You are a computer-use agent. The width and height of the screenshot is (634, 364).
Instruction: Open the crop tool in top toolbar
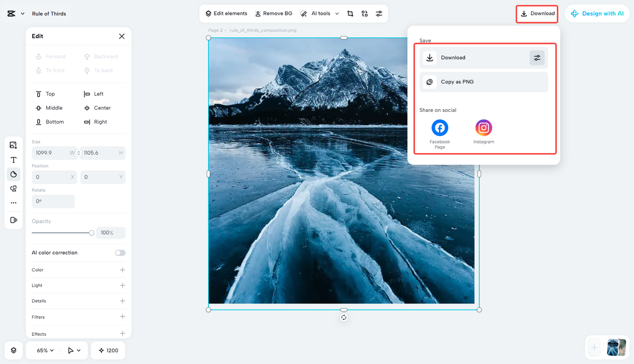pos(350,13)
